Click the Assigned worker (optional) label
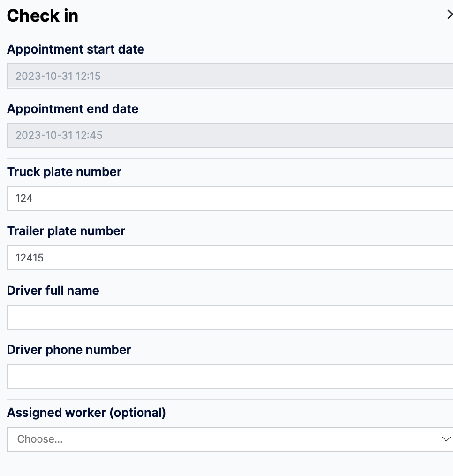 click(86, 413)
